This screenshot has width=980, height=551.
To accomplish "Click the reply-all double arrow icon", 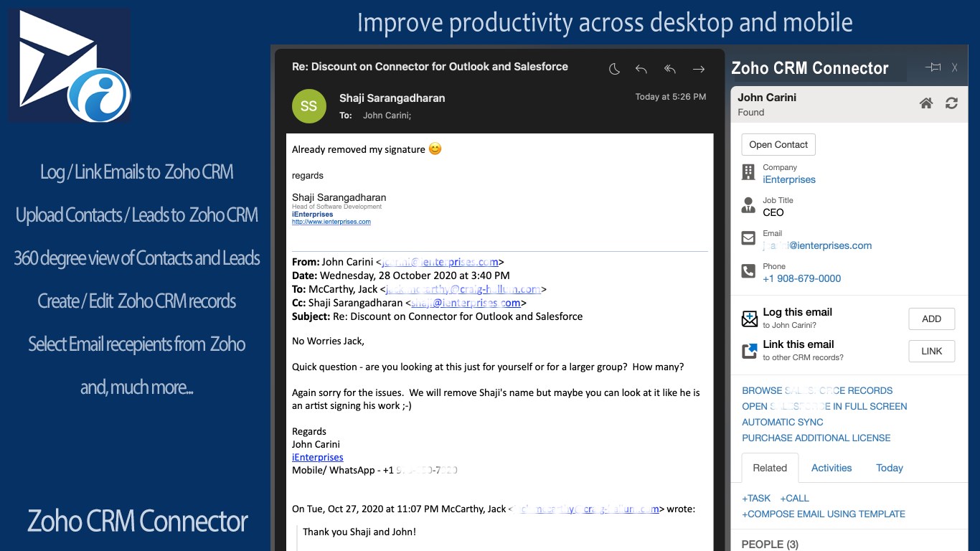I will click(670, 70).
